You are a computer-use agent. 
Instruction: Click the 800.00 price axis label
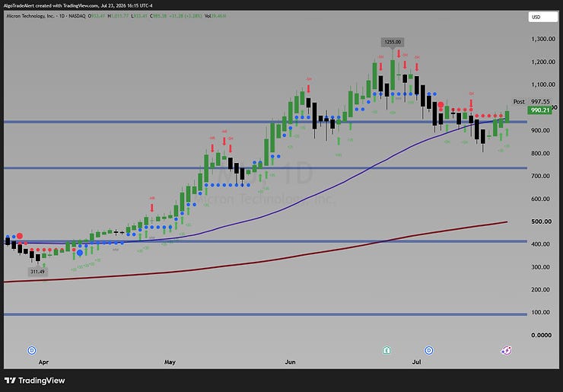tap(540, 153)
